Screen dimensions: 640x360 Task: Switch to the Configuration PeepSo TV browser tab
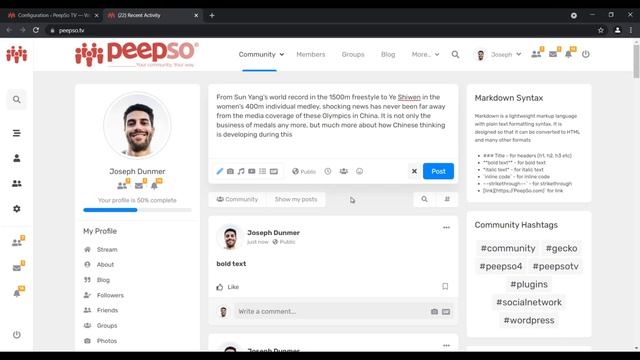click(53, 16)
